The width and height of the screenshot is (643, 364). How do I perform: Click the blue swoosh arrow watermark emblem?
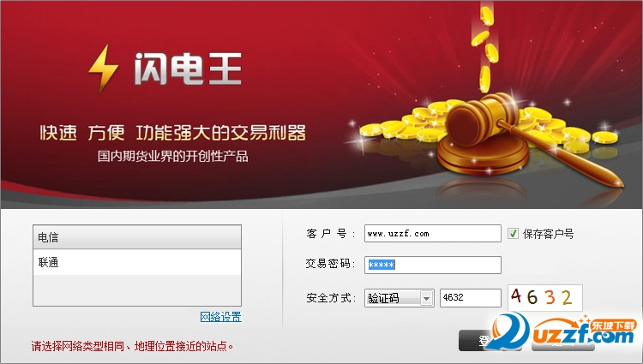click(x=508, y=330)
